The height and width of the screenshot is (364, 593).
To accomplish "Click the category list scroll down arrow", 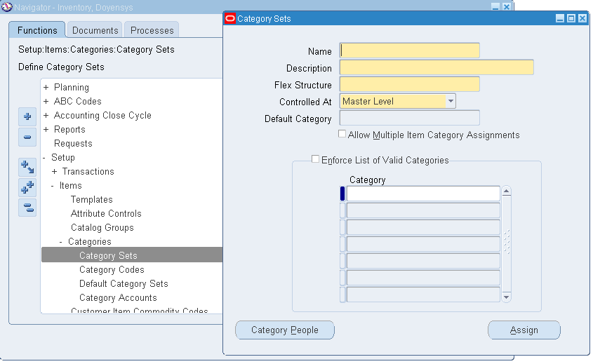I will (507, 297).
